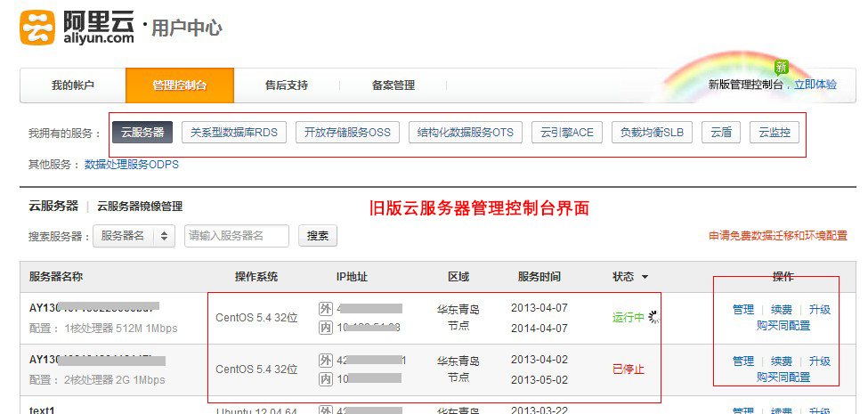
Task: Click the 内 IP icon in first row
Action: (x=326, y=327)
